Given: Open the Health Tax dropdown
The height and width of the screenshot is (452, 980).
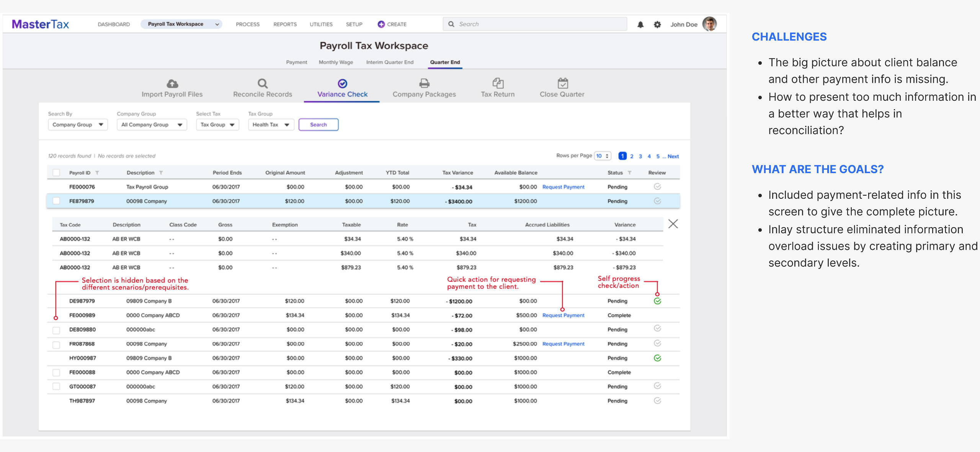Looking at the screenshot, I should click(x=271, y=125).
